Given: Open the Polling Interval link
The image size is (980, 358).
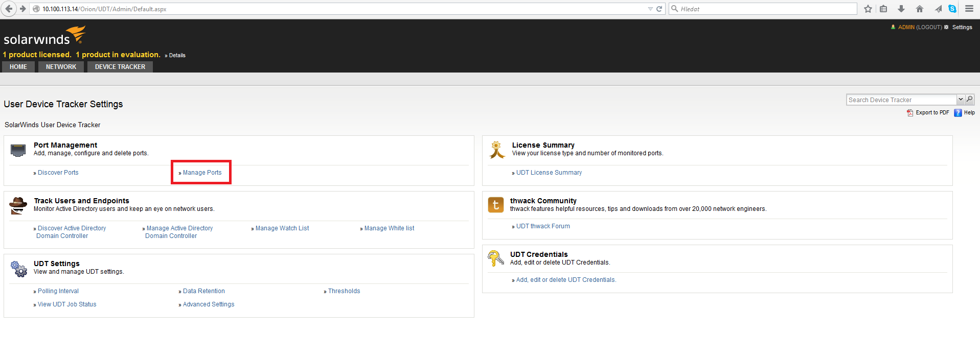Looking at the screenshot, I should click(58, 291).
